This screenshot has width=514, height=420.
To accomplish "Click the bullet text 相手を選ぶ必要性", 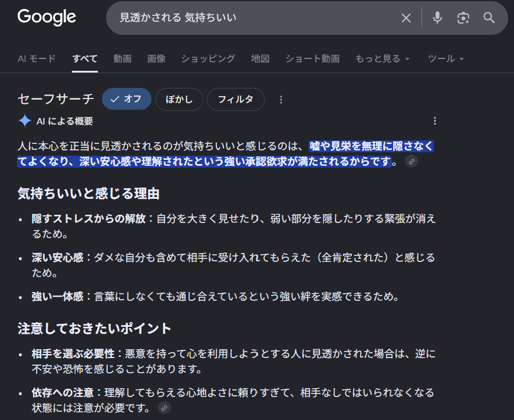I will coord(73,354).
